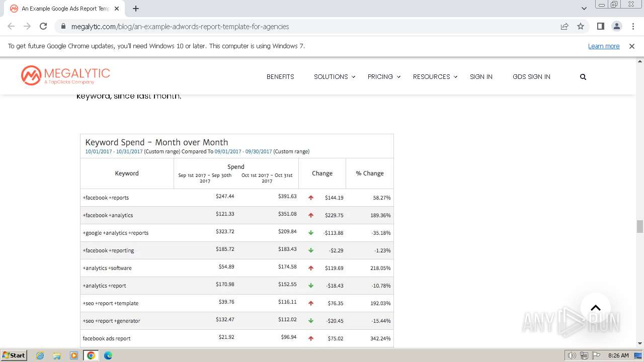Click the Sign In link

481,77
